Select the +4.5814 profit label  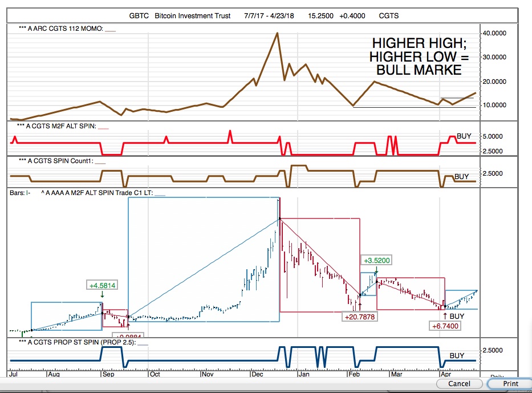(102, 285)
